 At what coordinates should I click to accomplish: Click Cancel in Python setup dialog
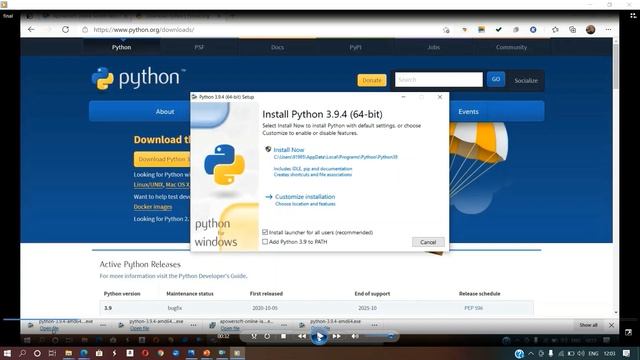[x=428, y=242]
